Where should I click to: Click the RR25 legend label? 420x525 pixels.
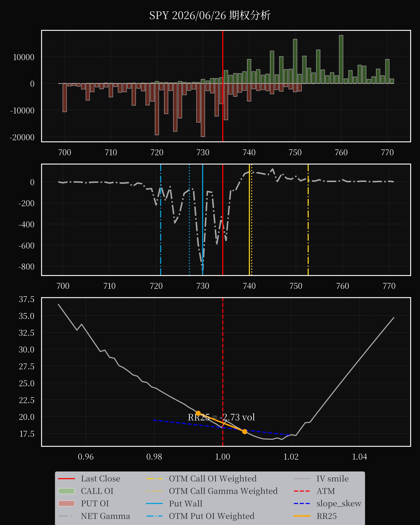point(327,516)
